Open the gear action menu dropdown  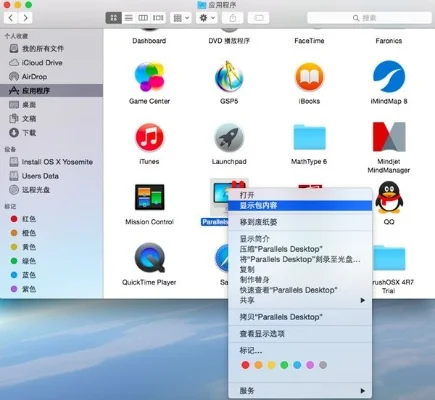[x=207, y=18]
